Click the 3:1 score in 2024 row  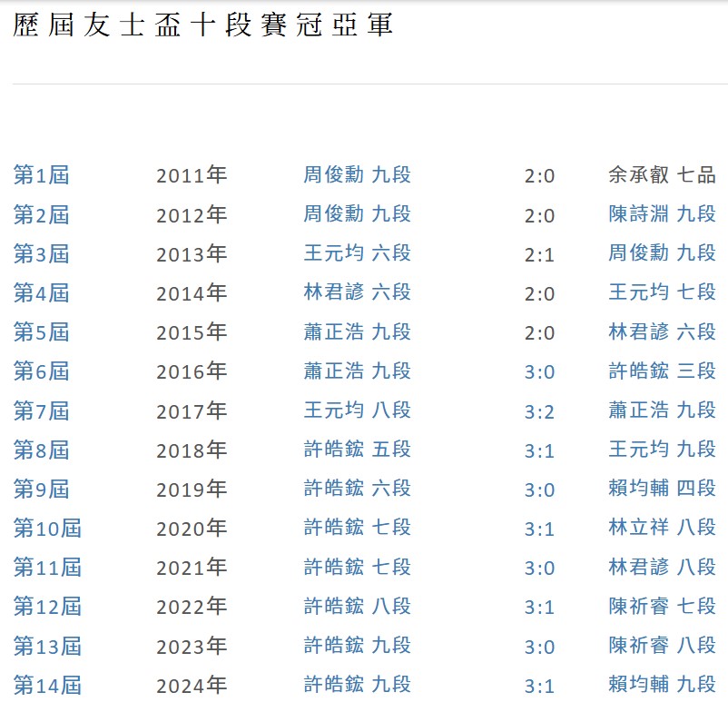[539, 686]
